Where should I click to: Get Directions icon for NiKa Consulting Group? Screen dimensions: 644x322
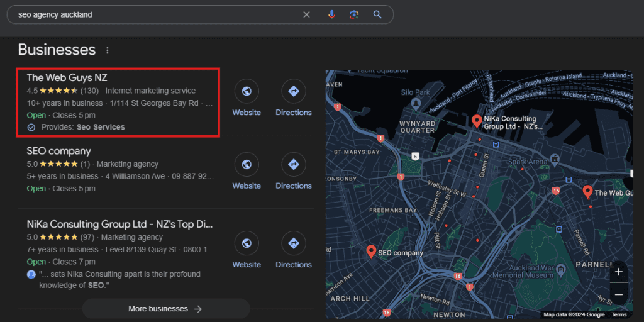click(x=294, y=243)
